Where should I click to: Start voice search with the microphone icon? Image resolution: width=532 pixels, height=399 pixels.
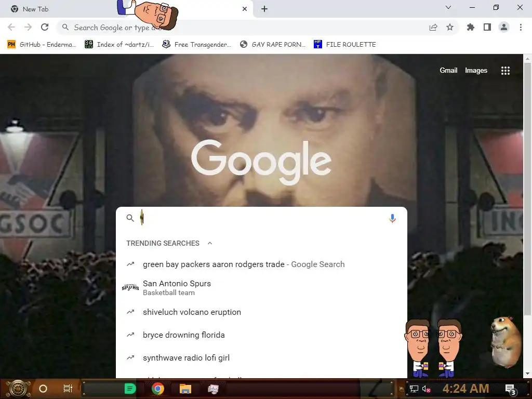(x=392, y=218)
